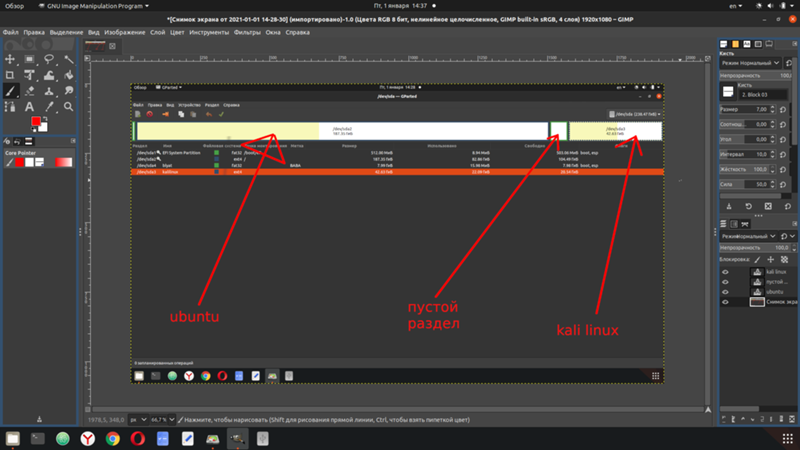
Task: Reset brush angle to default
Action: tap(783, 139)
